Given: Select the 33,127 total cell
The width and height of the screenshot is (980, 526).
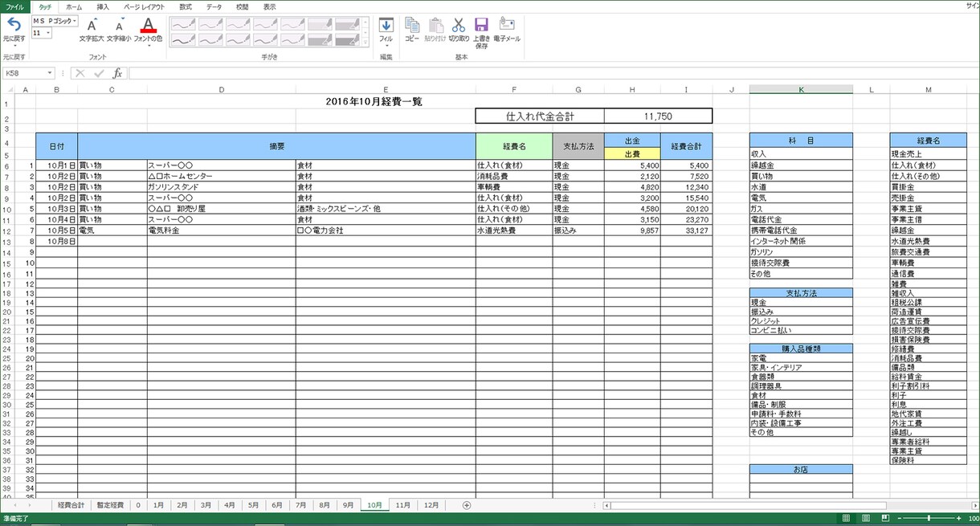Looking at the screenshot, I should 686,230.
